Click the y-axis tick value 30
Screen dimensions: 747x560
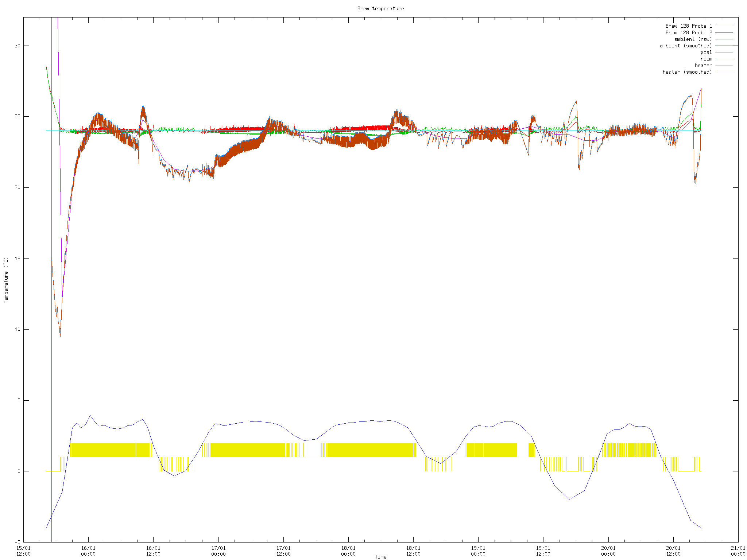coord(18,46)
